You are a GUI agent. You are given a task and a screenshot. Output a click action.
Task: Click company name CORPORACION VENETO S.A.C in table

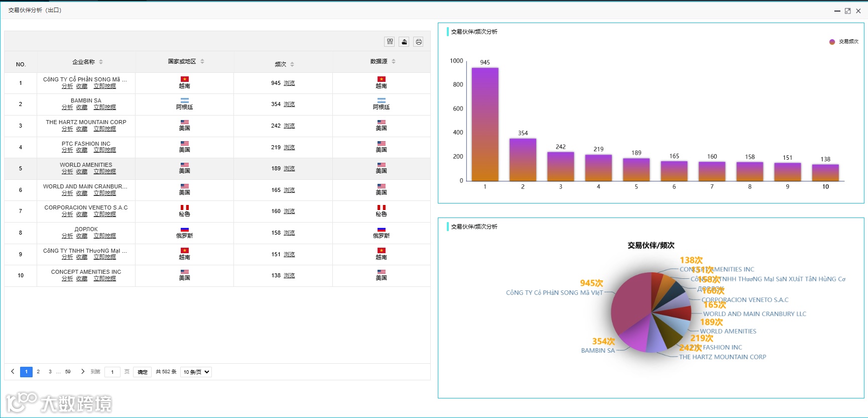[86, 207]
